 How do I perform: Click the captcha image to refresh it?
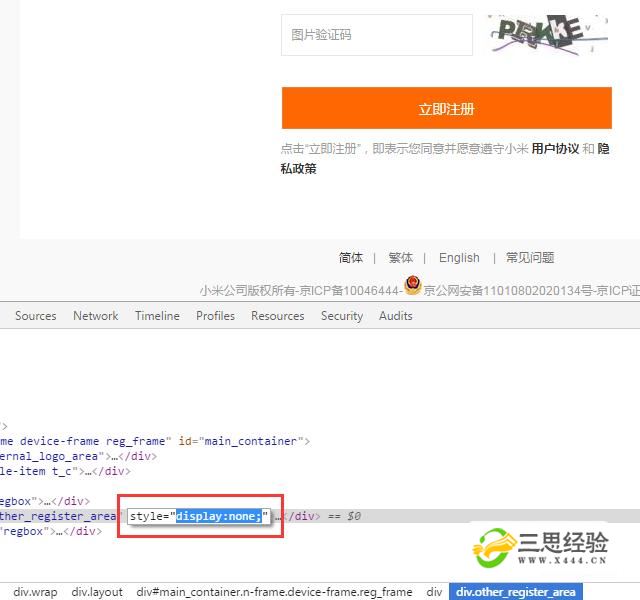point(549,35)
